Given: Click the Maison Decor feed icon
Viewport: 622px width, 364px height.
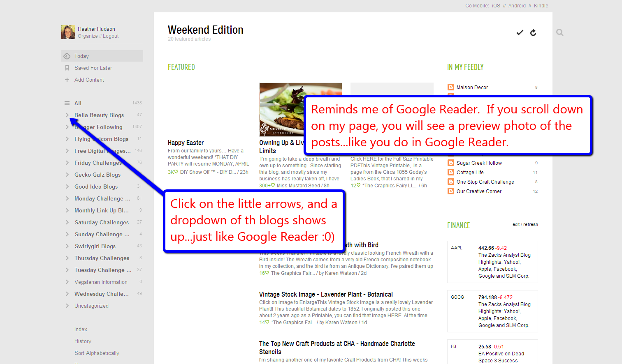Looking at the screenshot, I should pos(451,87).
